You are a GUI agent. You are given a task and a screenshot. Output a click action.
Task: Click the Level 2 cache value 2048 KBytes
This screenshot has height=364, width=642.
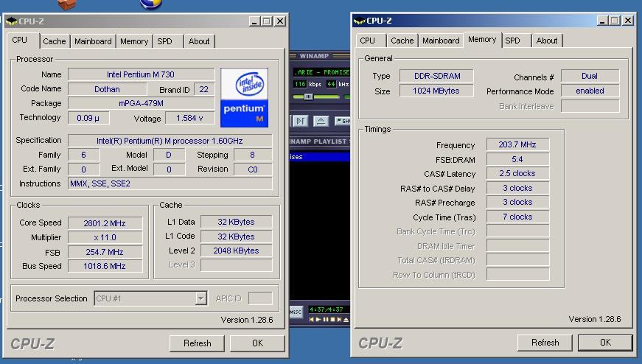(x=237, y=251)
